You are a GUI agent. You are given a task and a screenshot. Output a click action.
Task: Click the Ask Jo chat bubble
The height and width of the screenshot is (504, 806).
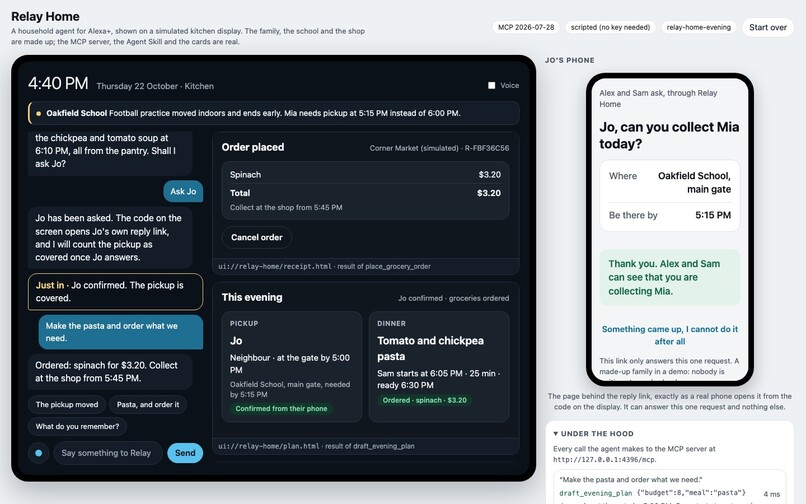pyautogui.click(x=183, y=191)
